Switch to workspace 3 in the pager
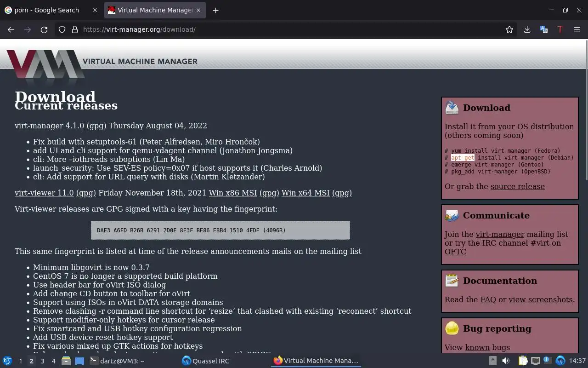588x368 pixels. click(x=43, y=361)
